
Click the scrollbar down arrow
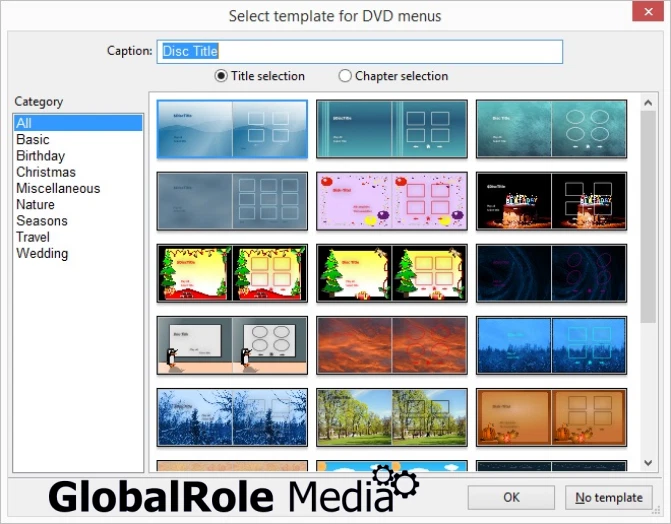pyautogui.click(x=648, y=462)
